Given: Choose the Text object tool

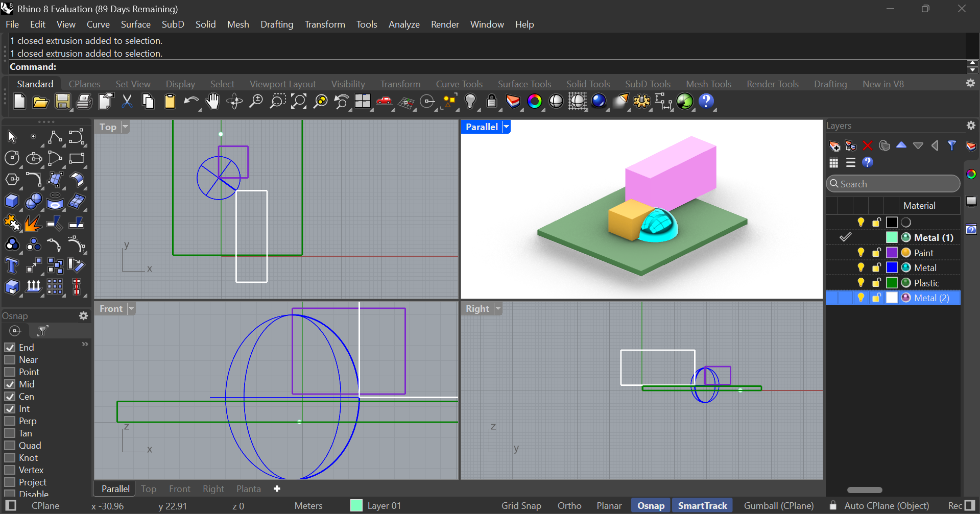Looking at the screenshot, I should click(x=12, y=266).
